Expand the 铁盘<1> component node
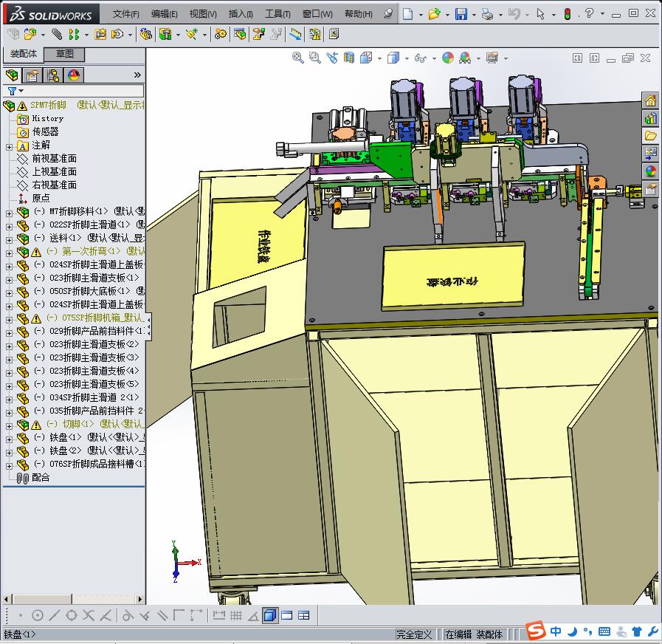 coord(10,439)
